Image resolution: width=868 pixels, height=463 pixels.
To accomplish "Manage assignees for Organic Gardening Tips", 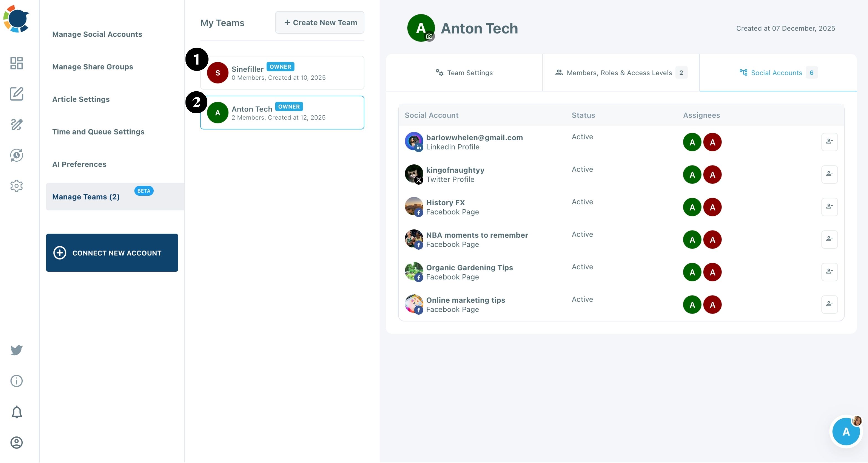I will [829, 272].
